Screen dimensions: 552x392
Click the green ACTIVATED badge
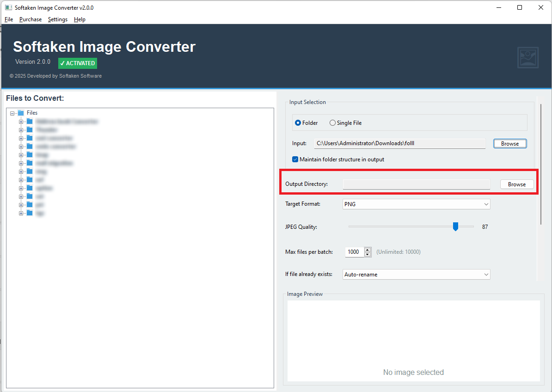78,63
